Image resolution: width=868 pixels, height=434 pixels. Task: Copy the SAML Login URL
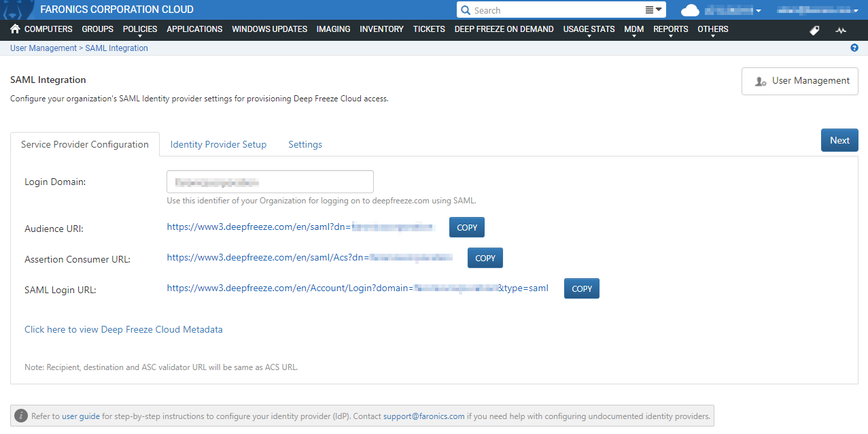[582, 288]
